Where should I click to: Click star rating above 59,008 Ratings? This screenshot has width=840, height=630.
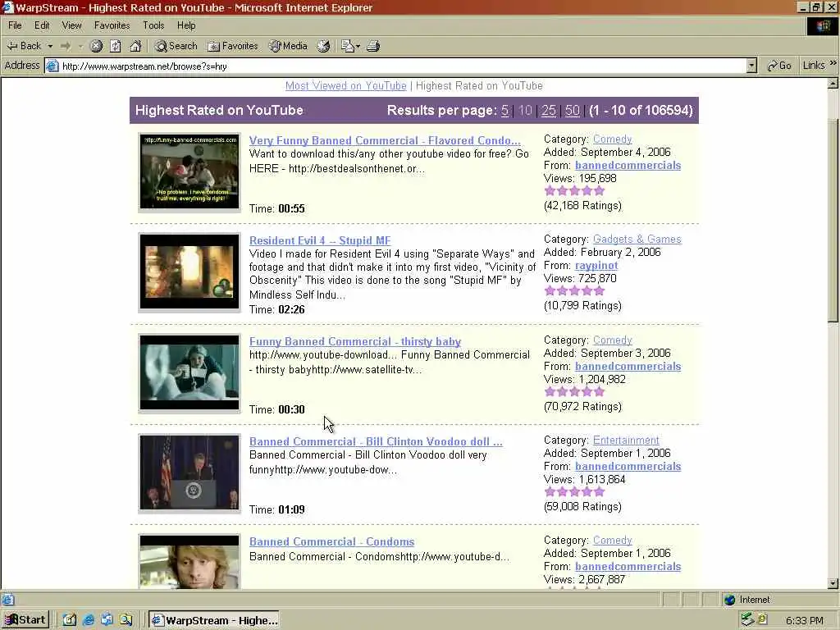tap(574, 492)
